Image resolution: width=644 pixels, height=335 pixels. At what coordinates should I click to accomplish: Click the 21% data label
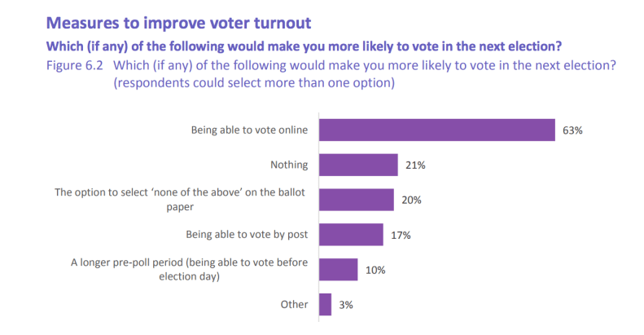[x=415, y=165]
